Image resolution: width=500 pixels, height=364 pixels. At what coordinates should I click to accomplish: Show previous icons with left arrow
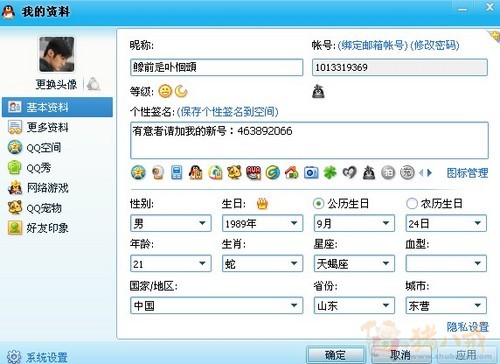coord(421,173)
